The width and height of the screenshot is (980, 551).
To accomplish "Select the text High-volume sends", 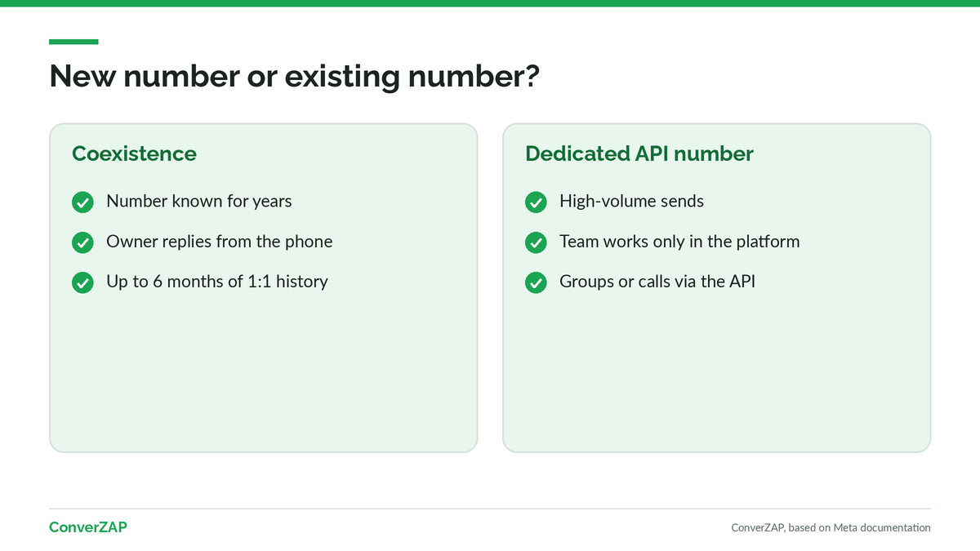I will [631, 201].
